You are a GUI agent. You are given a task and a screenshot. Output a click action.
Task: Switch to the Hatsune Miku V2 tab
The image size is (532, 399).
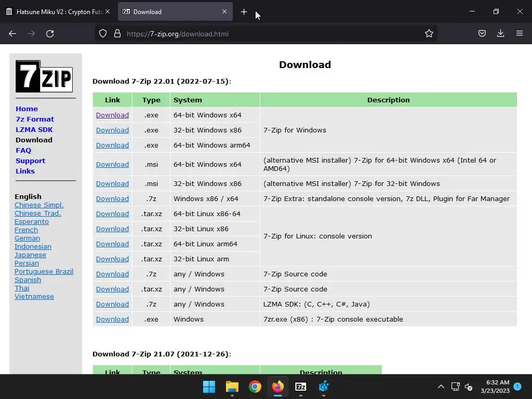click(58, 11)
